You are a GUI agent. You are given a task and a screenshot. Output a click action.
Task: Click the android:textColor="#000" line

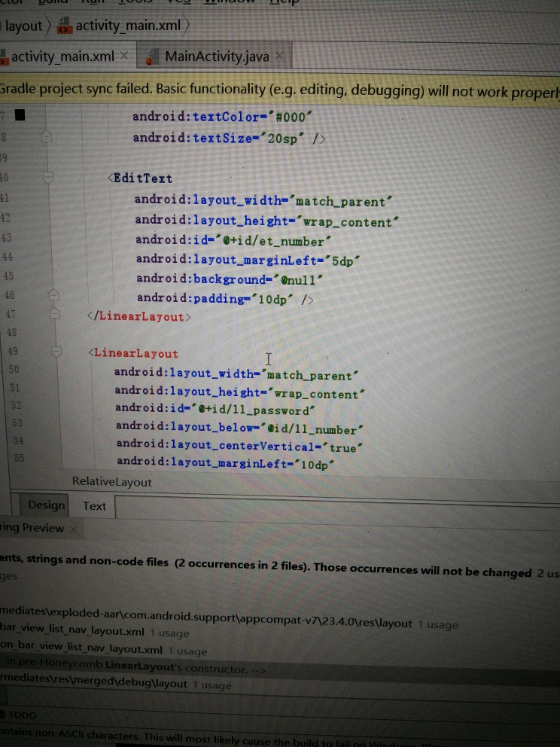(222, 116)
